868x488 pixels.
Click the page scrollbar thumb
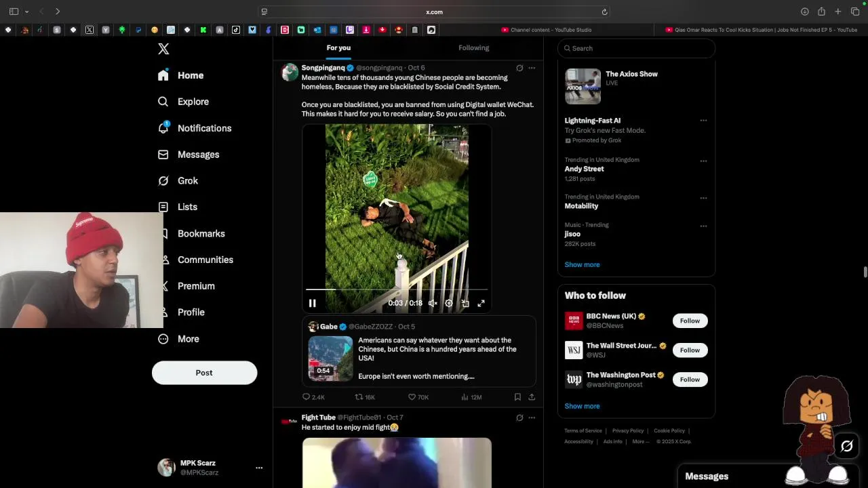865,272
